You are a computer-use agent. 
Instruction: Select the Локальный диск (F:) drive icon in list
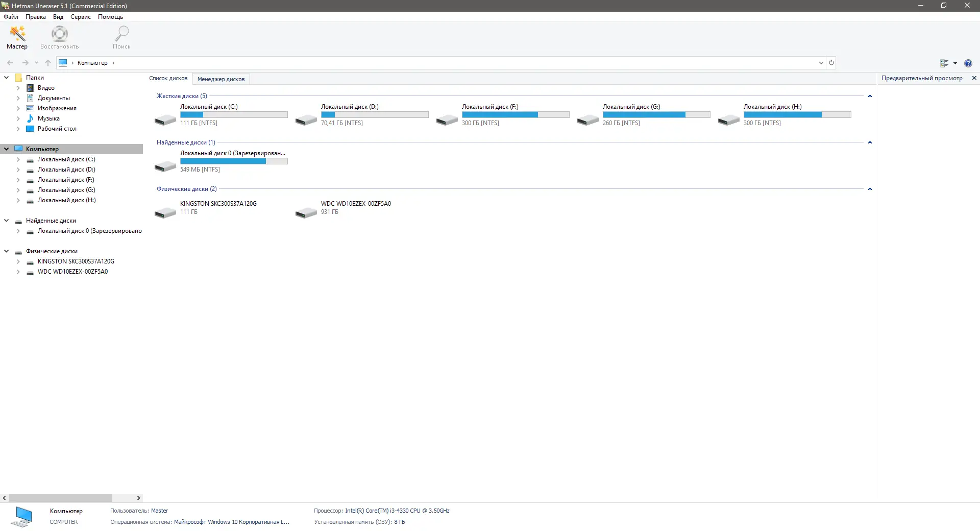(447, 120)
